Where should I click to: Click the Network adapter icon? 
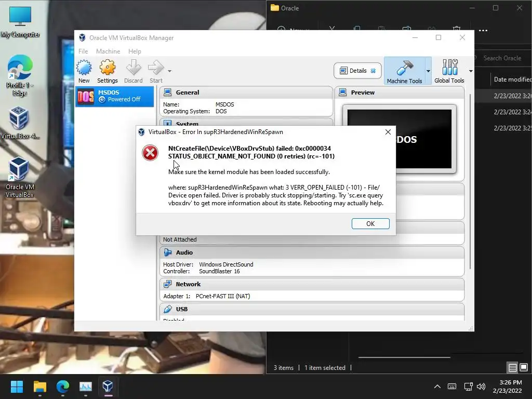168,284
